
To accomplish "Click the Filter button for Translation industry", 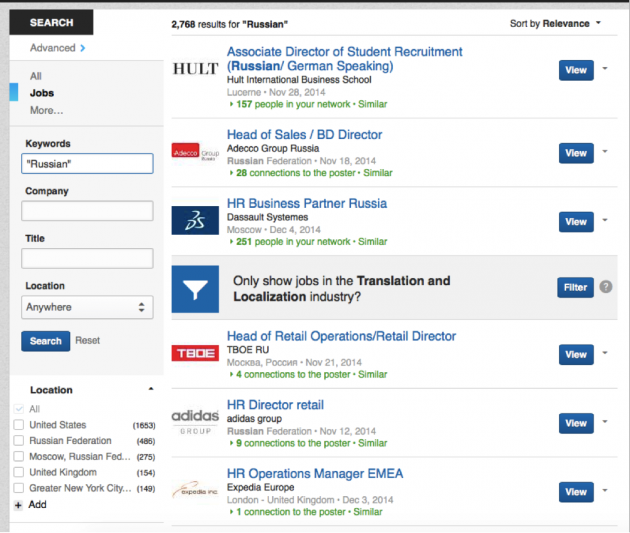I will point(575,288).
